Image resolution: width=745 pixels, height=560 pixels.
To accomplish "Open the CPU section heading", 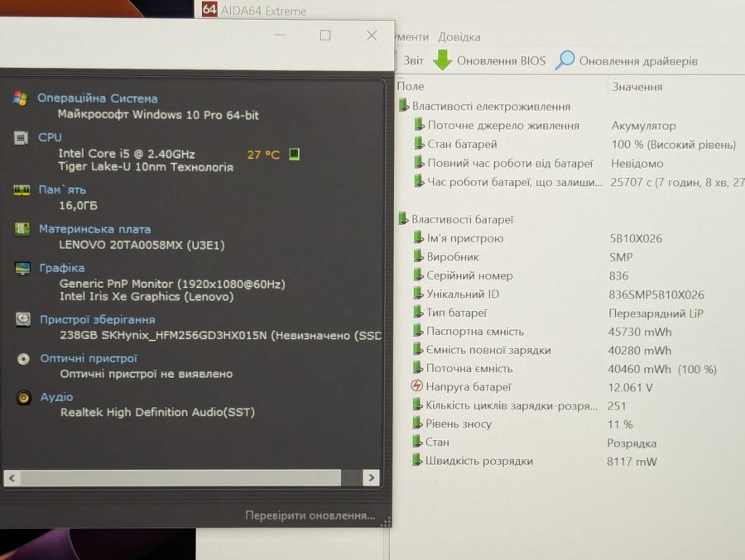I will [50, 137].
